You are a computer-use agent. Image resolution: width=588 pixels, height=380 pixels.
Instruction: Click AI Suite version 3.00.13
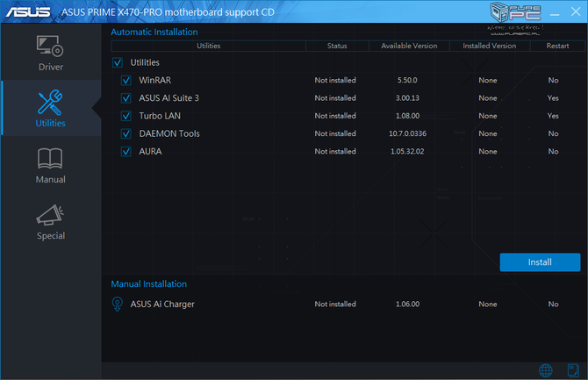(x=407, y=98)
